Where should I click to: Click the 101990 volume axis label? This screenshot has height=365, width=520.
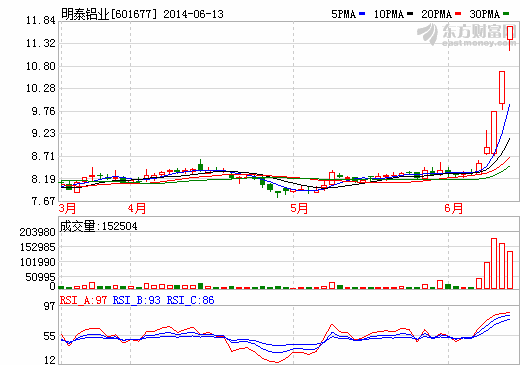pos(37,262)
